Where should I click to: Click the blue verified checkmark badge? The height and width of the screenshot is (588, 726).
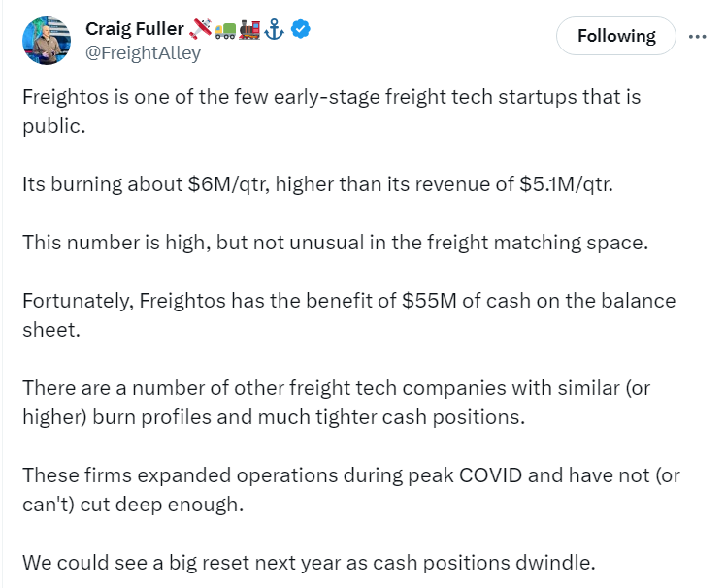301,29
